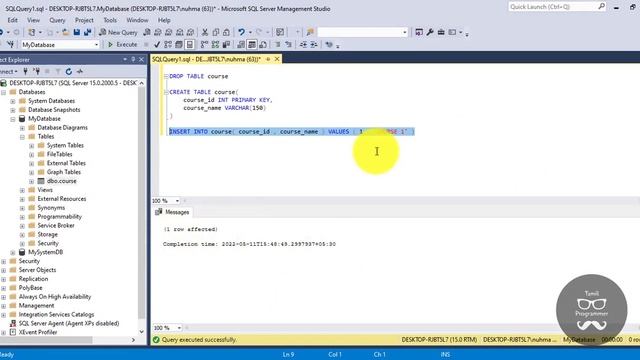This screenshot has width=640, height=360.
Task: Open the Connect dropdown in Object Explorer
Action: (x=9, y=71)
